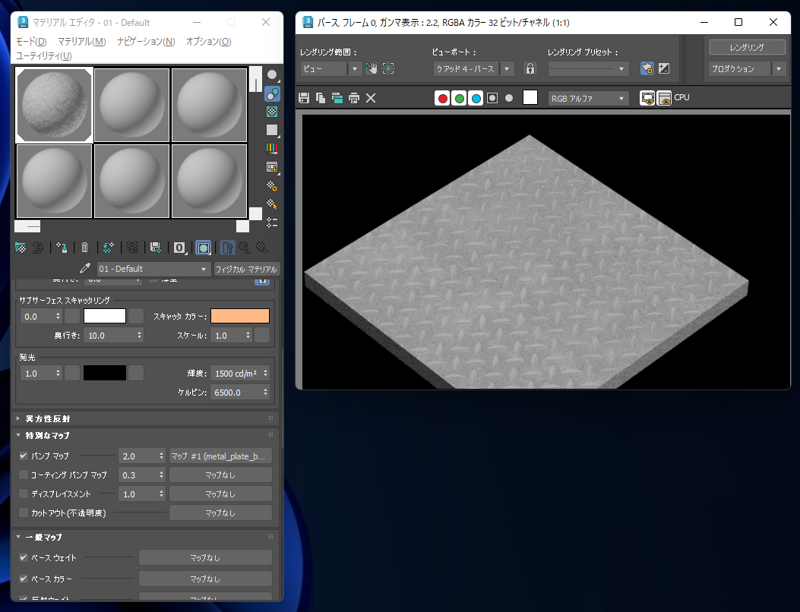
Task: Click the eyedropper pick material icon
Action: tap(85, 269)
